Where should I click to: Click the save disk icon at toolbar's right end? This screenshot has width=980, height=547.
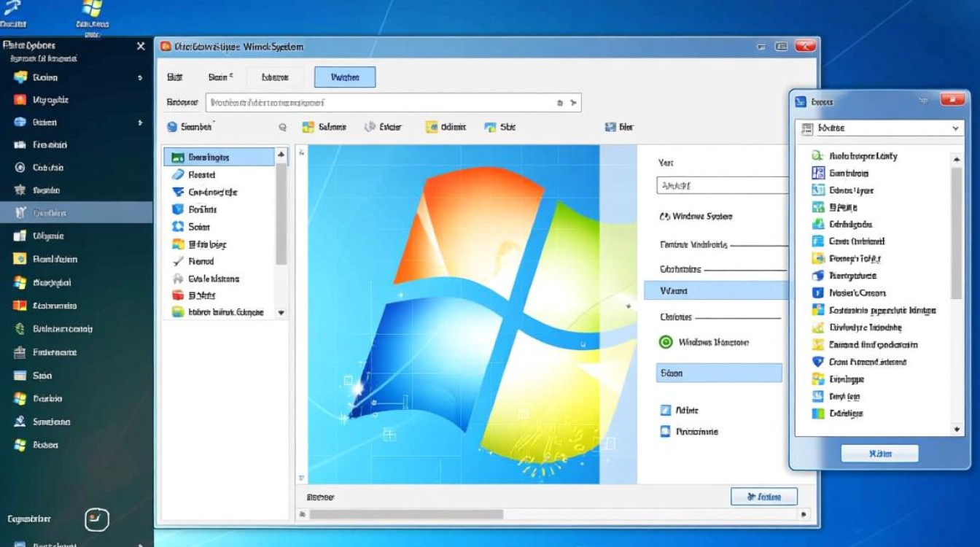610,127
